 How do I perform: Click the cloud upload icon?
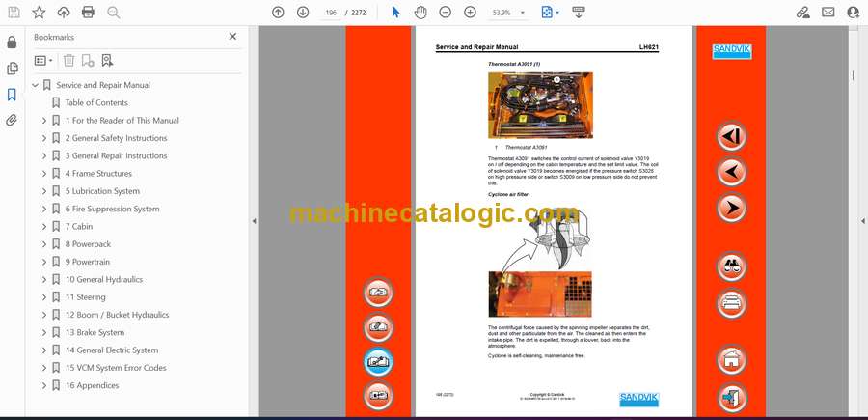[x=64, y=13]
